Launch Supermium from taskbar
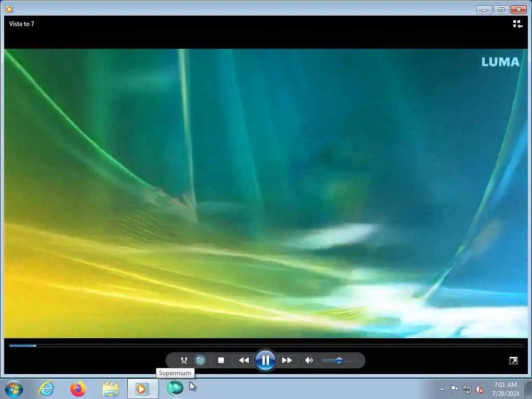The image size is (532, 399). [175, 388]
